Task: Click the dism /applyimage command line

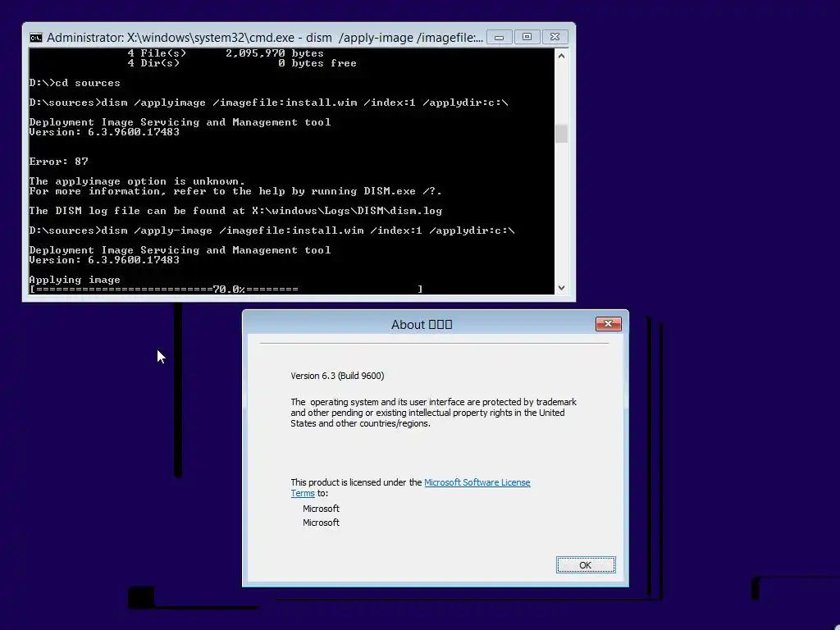Action: (x=268, y=103)
